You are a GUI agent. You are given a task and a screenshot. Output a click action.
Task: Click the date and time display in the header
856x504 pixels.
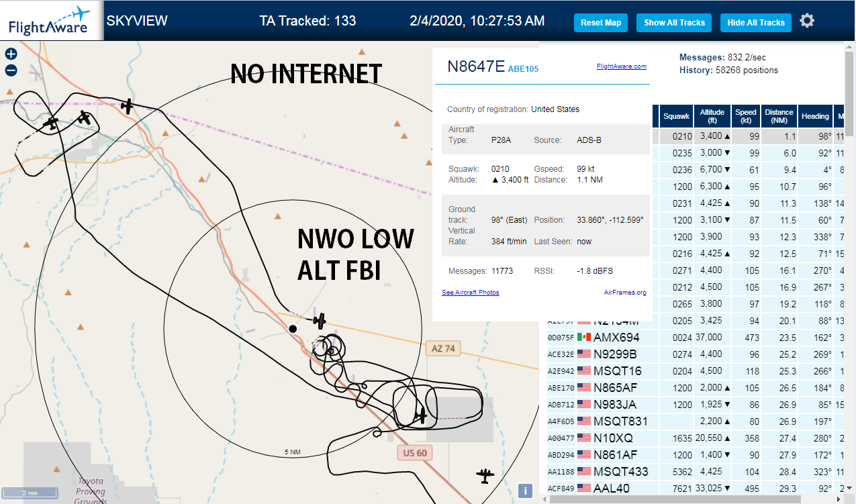[477, 21]
